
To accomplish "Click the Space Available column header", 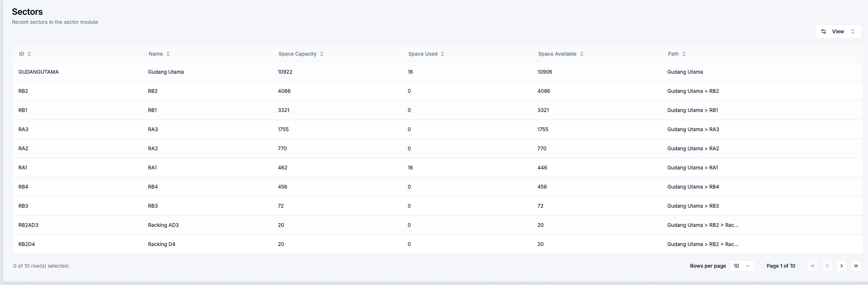I will click(x=557, y=54).
